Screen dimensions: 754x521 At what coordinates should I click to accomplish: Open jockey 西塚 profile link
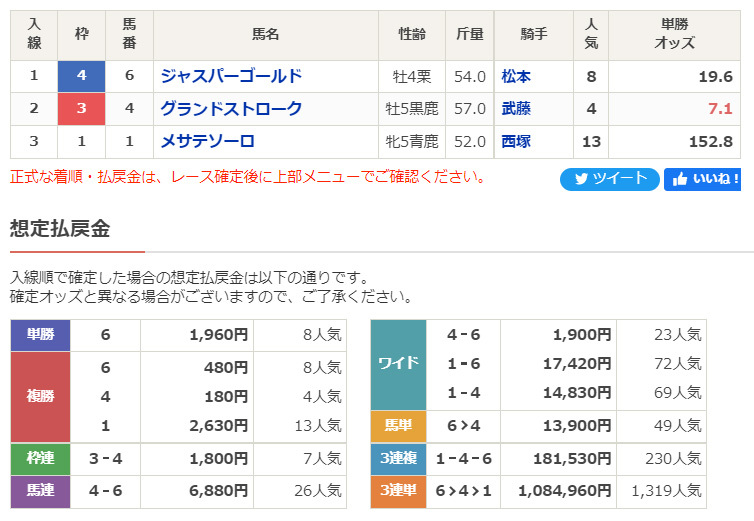(516, 141)
